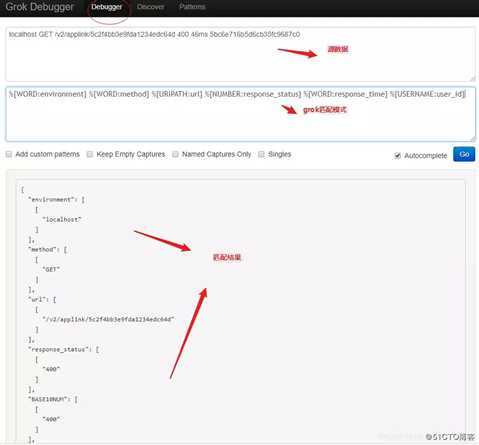This screenshot has width=479, height=445.
Task: Uncheck the Autocomplete checkbox
Action: click(397, 155)
